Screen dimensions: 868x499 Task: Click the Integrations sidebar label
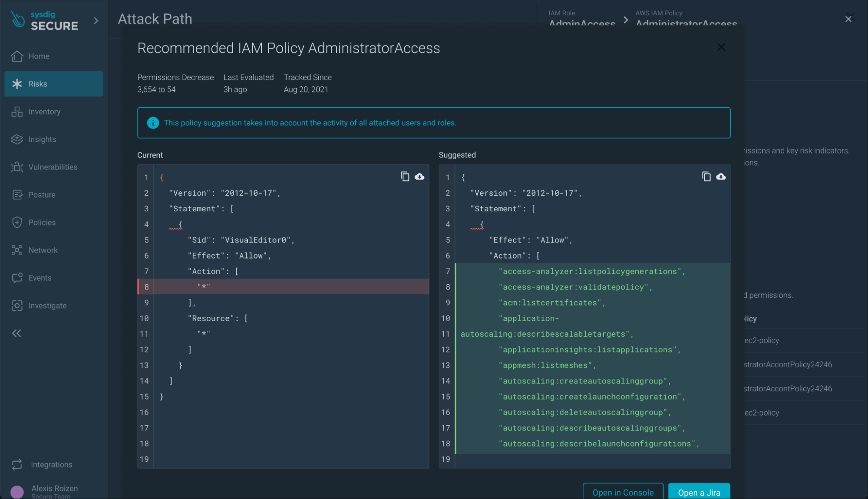click(52, 465)
